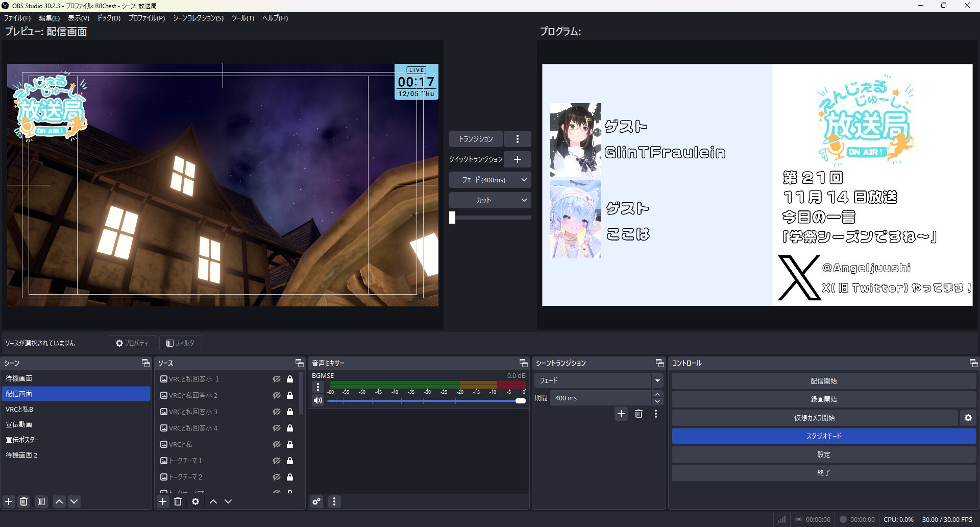Click 終了 button to exit OBS

824,473
